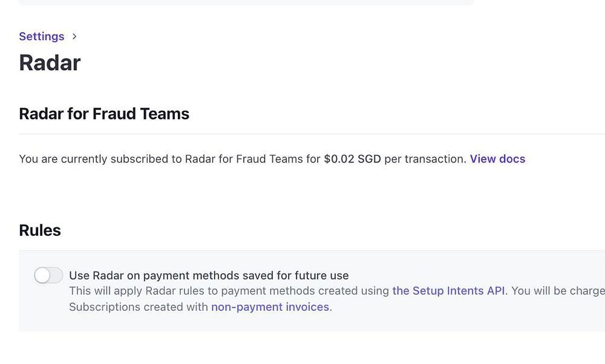Go back to Settings via breadcrumb
Image resolution: width=605 pixels, height=364 pixels.
click(41, 36)
